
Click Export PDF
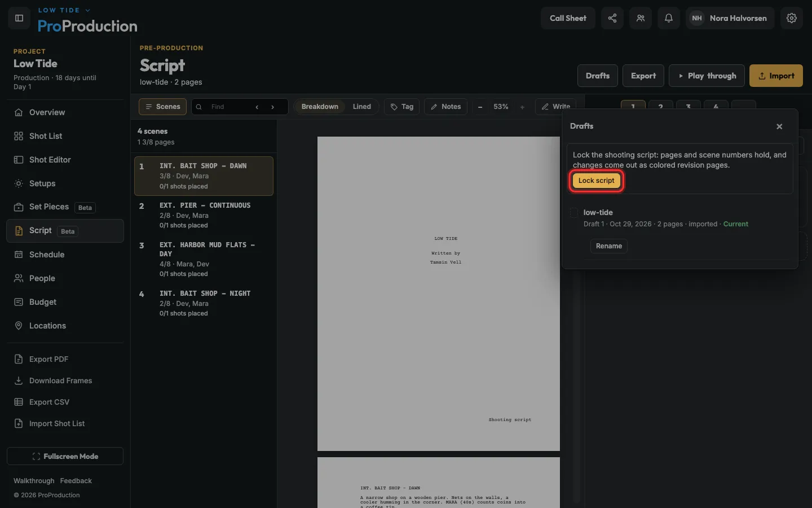click(x=65, y=359)
